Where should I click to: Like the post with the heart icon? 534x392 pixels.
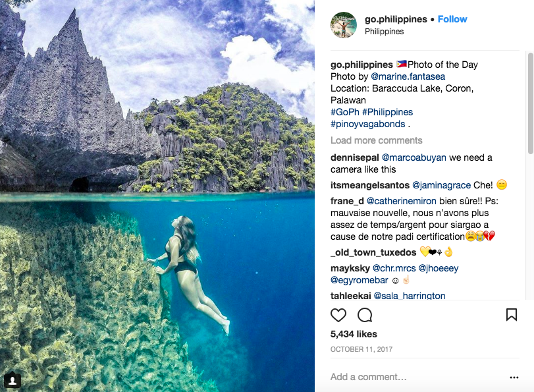338,315
